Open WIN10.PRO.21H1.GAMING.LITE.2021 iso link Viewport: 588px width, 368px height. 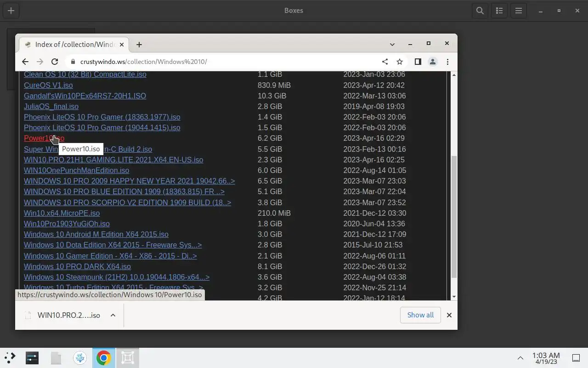[x=113, y=160]
